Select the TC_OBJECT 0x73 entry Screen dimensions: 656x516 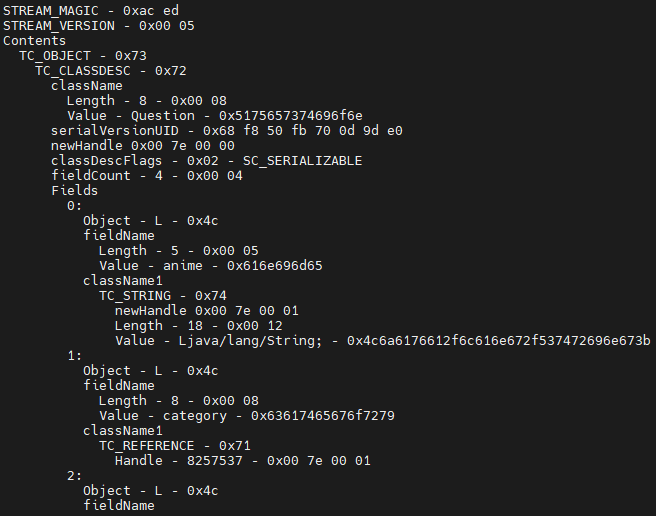83,56
